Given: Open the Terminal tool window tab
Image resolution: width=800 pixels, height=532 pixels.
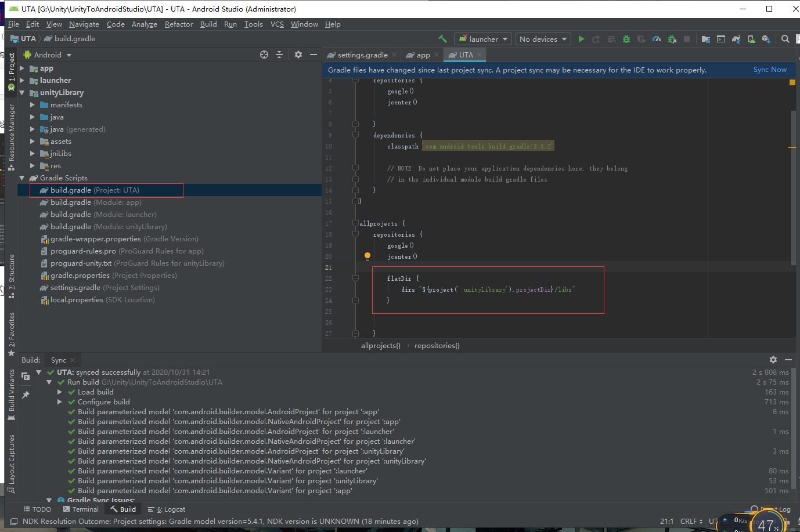Looking at the screenshot, I should pos(81,509).
